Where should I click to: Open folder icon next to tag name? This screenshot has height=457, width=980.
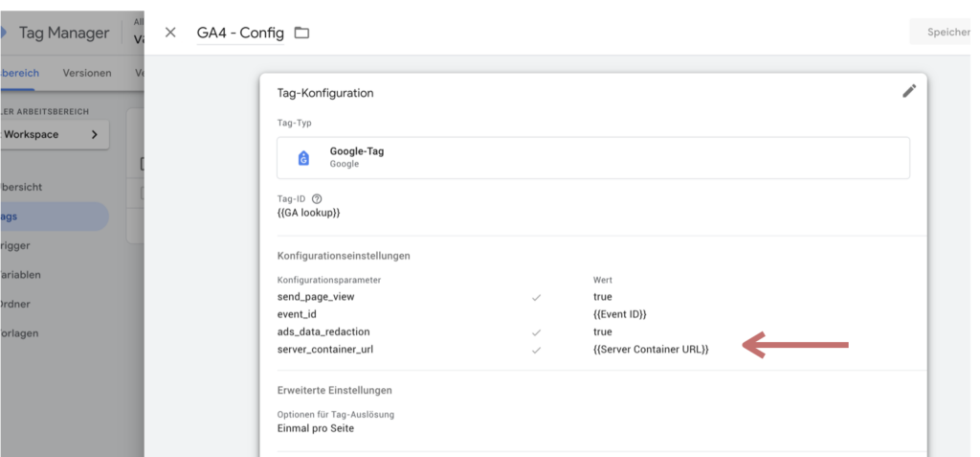click(x=301, y=33)
